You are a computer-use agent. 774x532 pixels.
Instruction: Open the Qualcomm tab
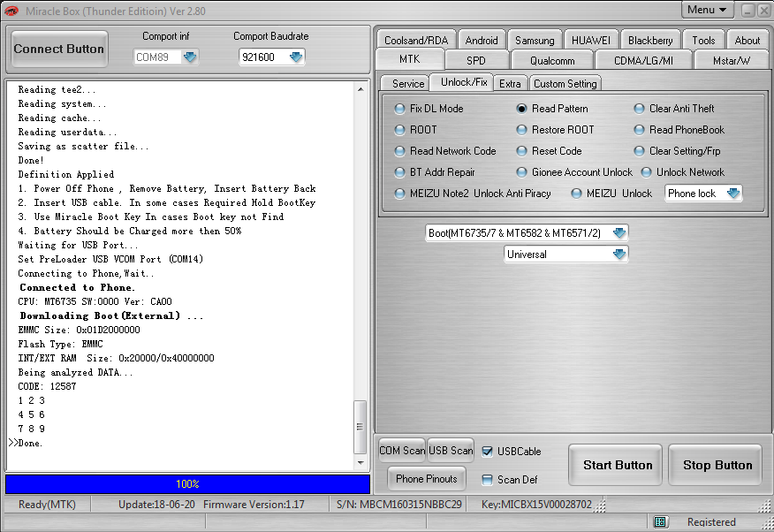(552, 60)
